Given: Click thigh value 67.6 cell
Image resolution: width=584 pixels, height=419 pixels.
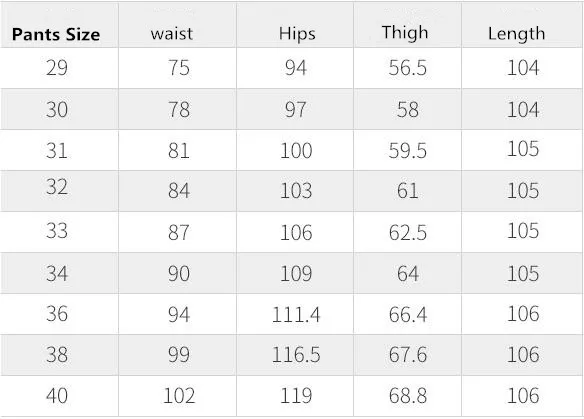Looking at the screenshot, I should (x=408, y=354).
